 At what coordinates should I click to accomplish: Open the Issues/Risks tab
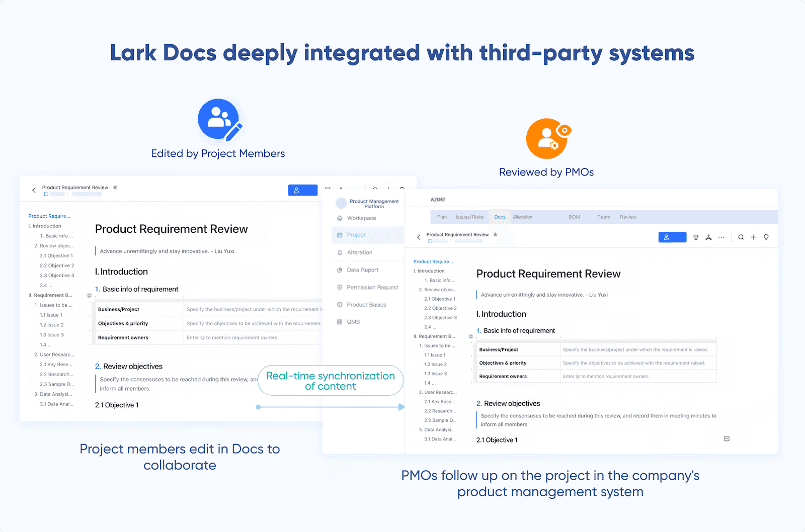469,217
